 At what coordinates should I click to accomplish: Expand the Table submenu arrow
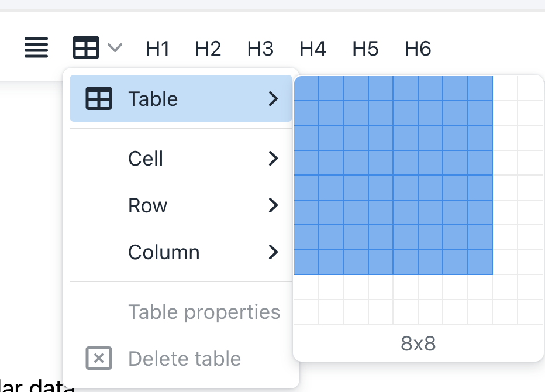273,98
